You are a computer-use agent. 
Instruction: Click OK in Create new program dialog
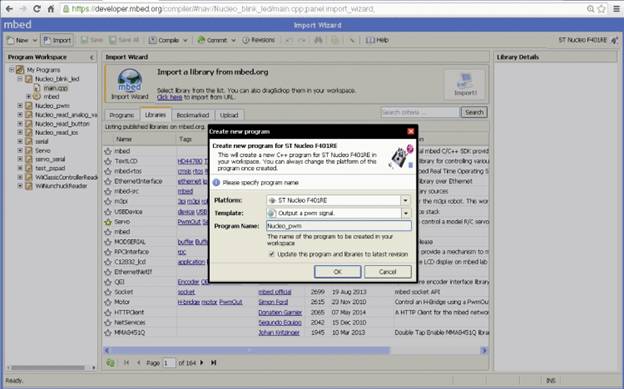point(337,272)
